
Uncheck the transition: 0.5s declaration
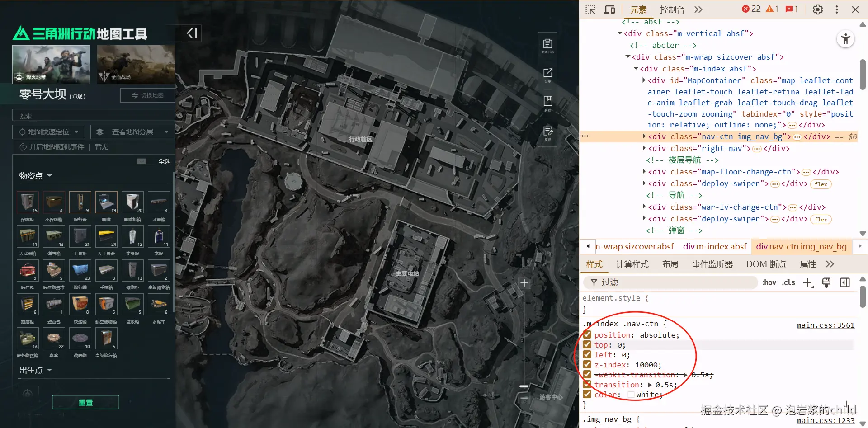pos(587,385)
